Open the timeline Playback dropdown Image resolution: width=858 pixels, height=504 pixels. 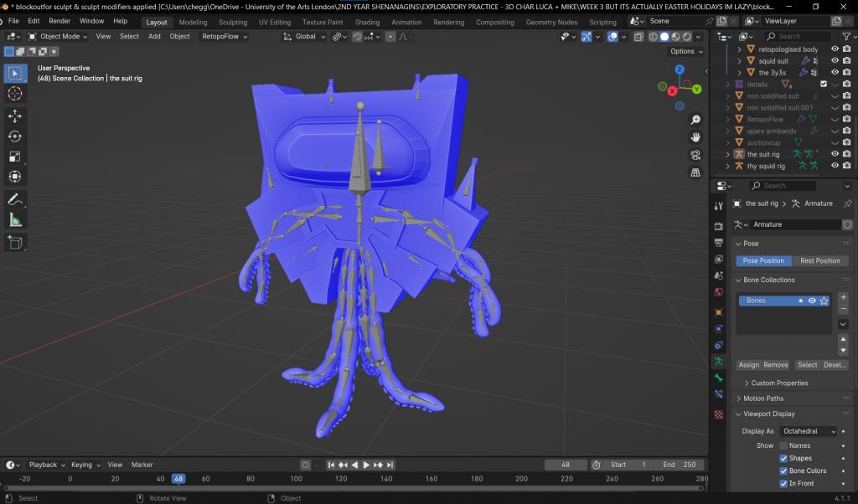[x=47, y=465]
